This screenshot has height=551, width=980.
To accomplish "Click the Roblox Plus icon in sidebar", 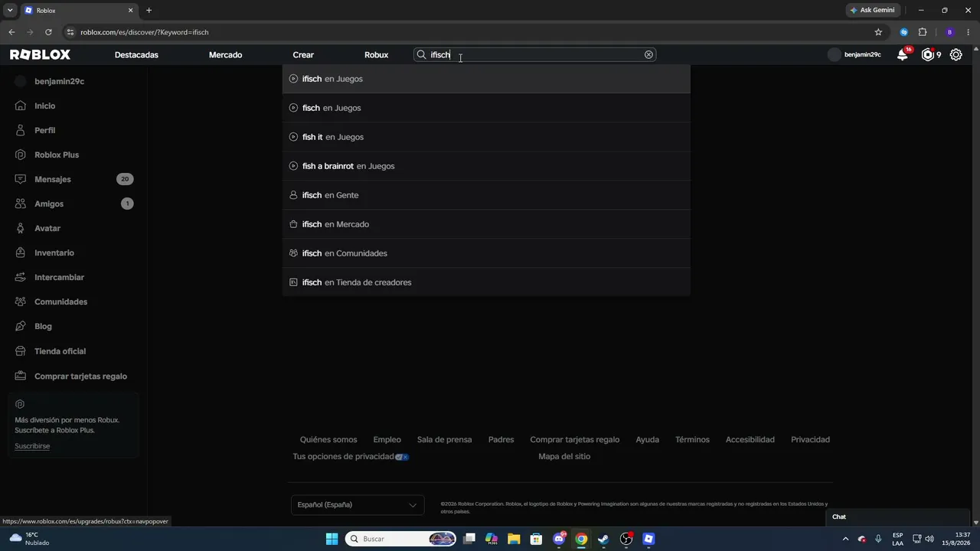I will 21,155.
